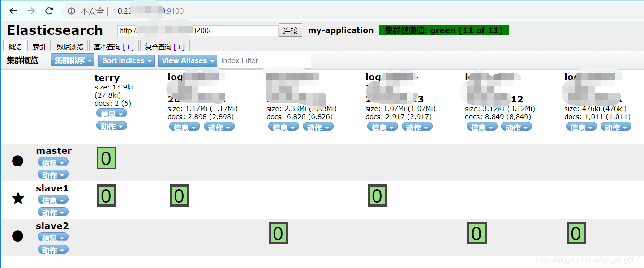Click the slave1 node name
Viewport: 644px width, 268px height.
pyautogui.click(x=52, y=188)
